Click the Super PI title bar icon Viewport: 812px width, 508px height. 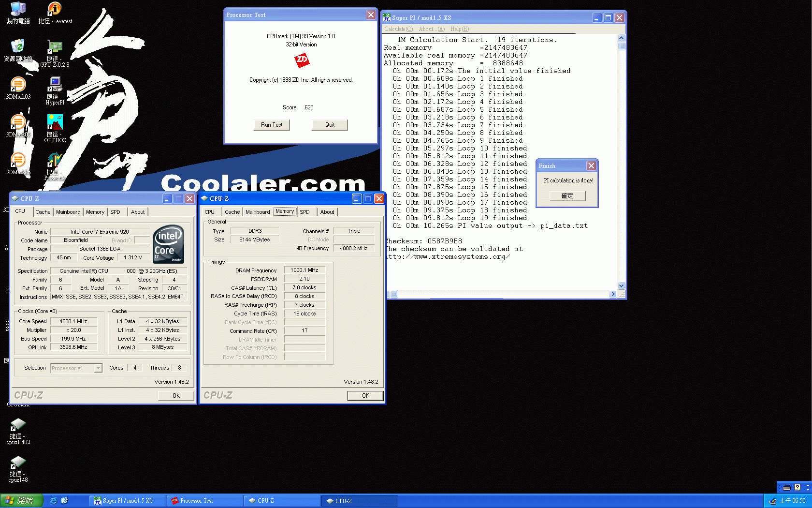point(386,17)
